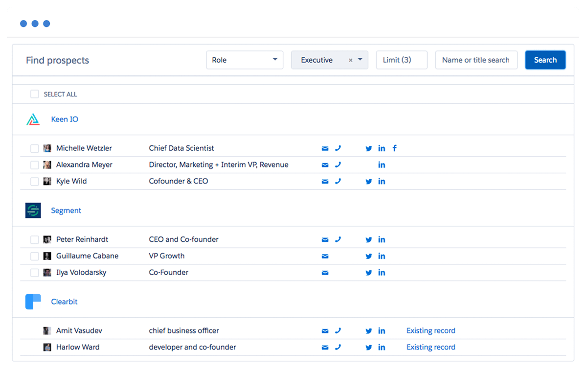Select Peter Reinhardt's checkbox
This screenshot has height=376, width=588.
click(x=34, y=239)
